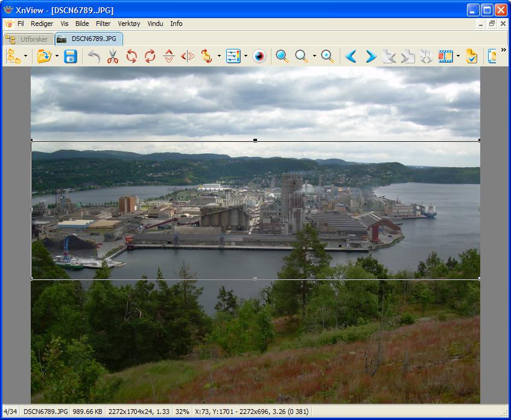This screenshot has width=511, height=420.
Task: Click the file size 989.66 KB
Action: coord(87,412)
